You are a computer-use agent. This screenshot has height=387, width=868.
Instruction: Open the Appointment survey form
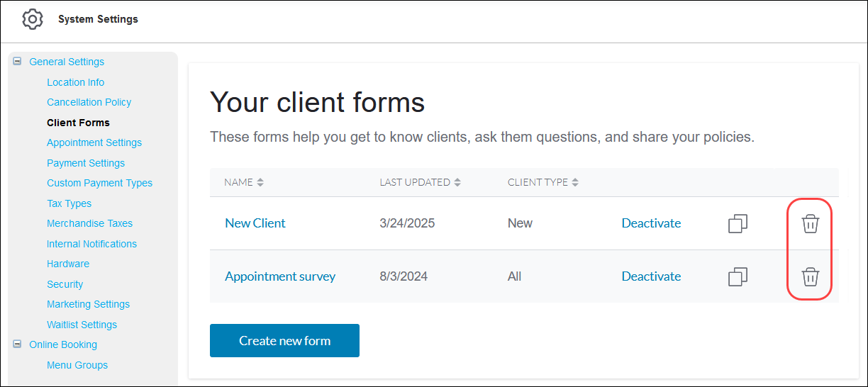[x=280, y=276]
